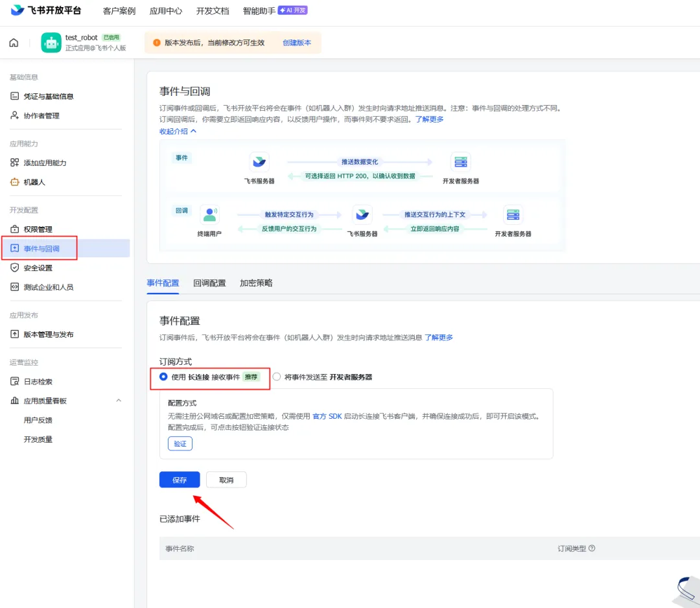700x608 pixels.
Task: Click the 添加应用能力 grid icon
Action: coord(15,163)
